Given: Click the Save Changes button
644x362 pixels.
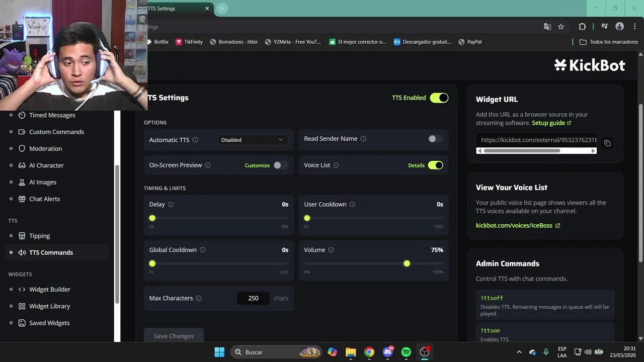Looking at the screenshot, I should [x=174, y=336].
